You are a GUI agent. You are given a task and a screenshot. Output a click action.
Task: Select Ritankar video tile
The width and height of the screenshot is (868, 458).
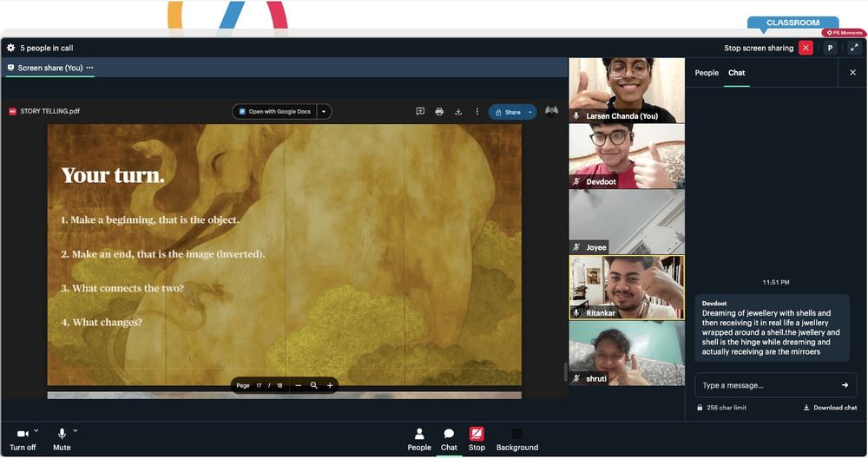pos(627,288)
